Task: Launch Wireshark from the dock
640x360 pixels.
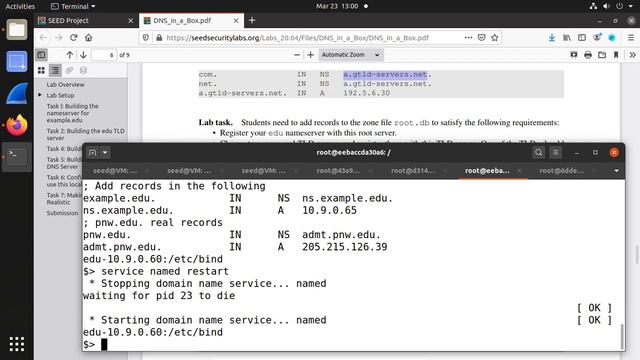Action: (17, 93)
